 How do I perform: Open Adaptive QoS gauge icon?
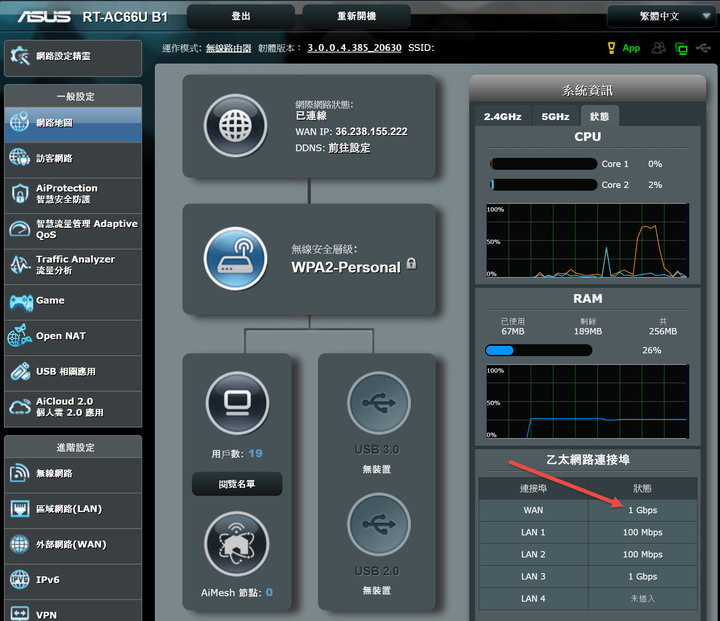click(x=20, y=229)
